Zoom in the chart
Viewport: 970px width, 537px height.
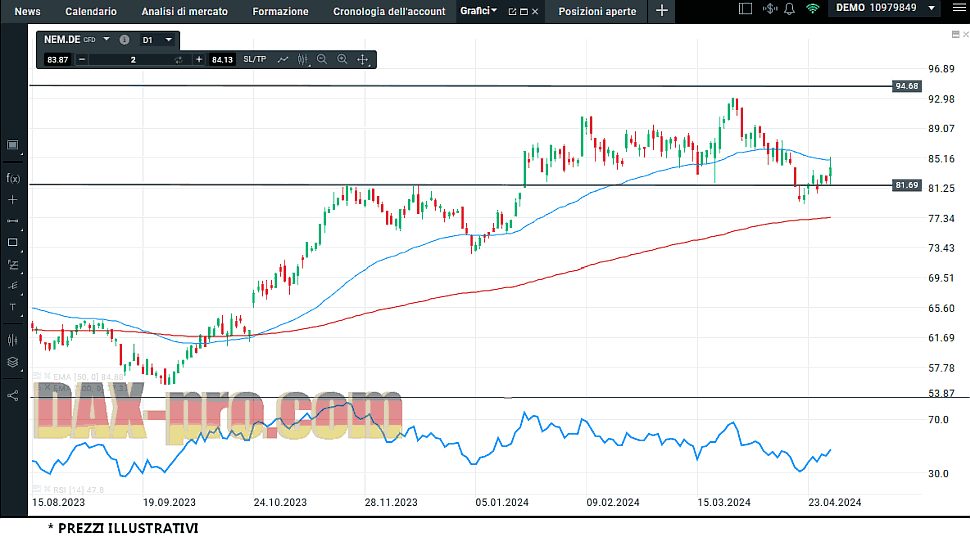[342, 59]
